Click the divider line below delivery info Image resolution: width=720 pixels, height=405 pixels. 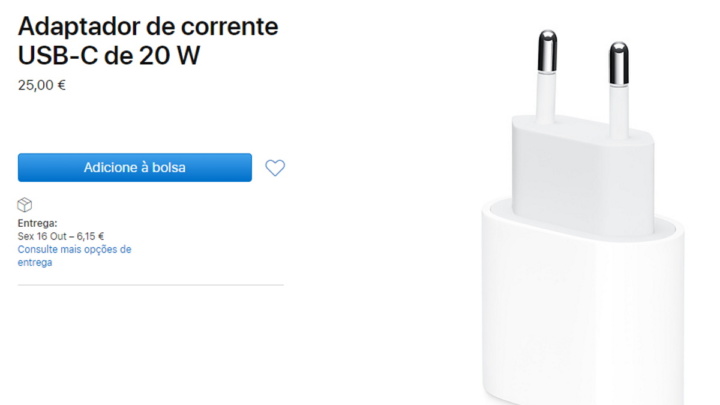click(x=151, y=285)
